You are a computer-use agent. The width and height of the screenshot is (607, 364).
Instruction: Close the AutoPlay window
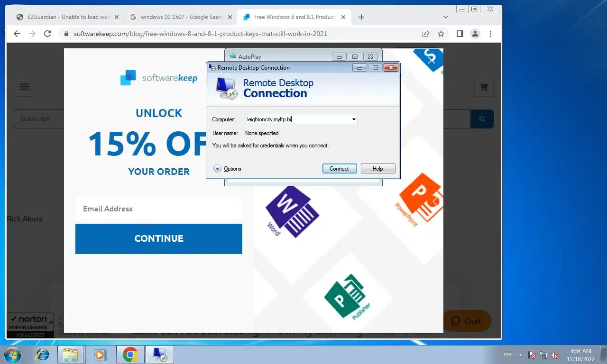[x=371, y=56]
